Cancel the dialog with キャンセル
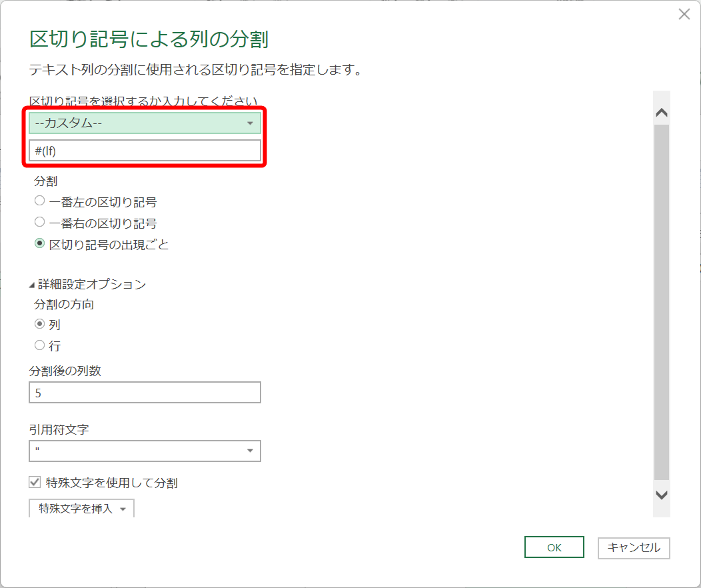This screenshot has height=588, width=701. pyautogui.click(x=633, y=548)
